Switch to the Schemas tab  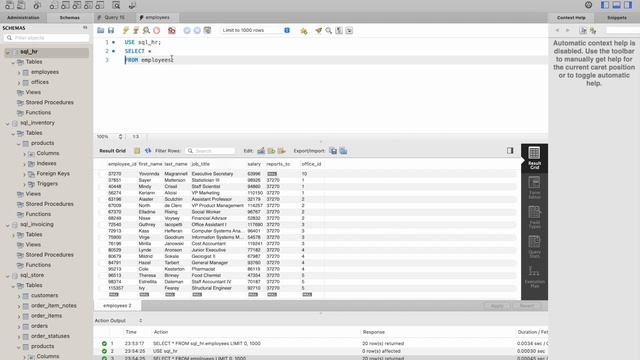[69, 18]
